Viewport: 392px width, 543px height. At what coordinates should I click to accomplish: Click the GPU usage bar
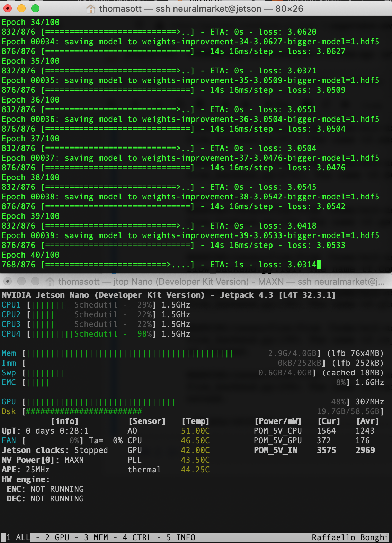186,402
